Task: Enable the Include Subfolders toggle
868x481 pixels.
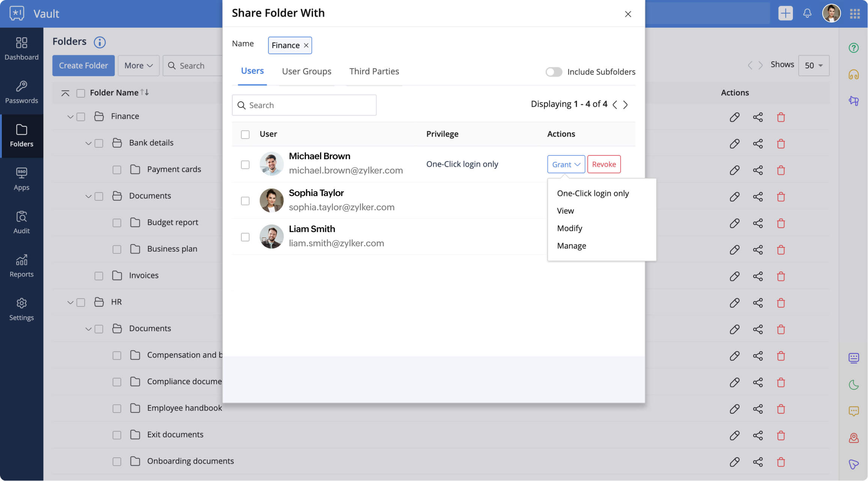Action: click(554, 72)
